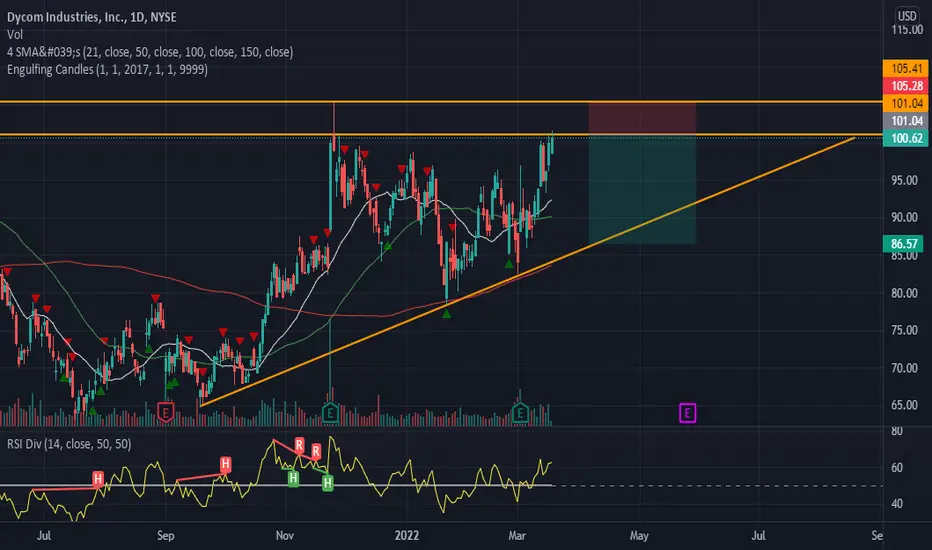Click the green earnings E marker near March
The height and width of the screenshot is (550, 932).
tap(520, 412)
